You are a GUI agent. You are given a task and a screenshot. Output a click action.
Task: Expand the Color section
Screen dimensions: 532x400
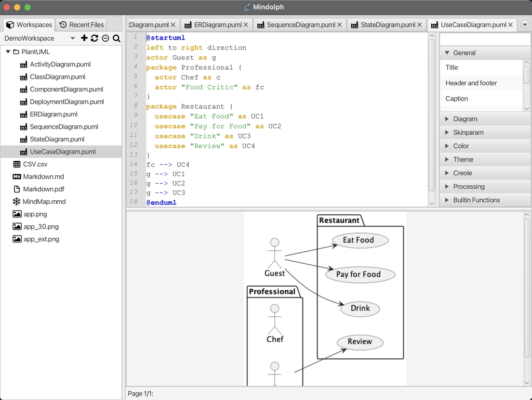click(447, 146)
